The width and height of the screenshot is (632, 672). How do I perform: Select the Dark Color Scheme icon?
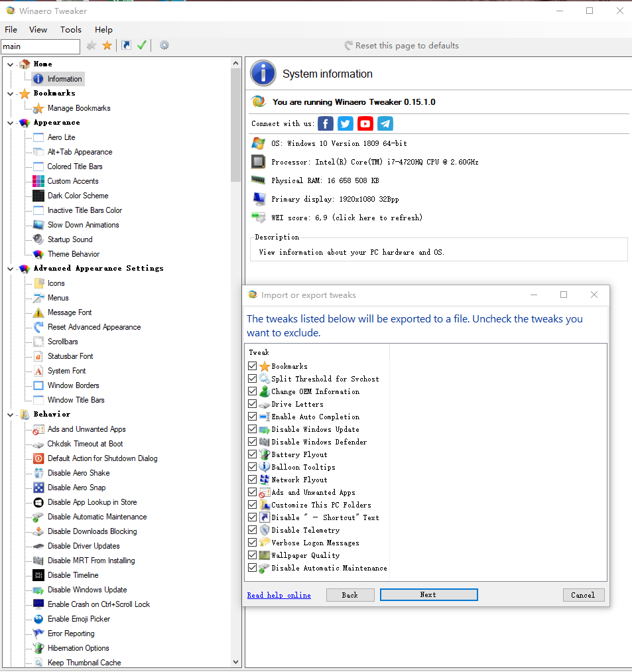point(38,196)
